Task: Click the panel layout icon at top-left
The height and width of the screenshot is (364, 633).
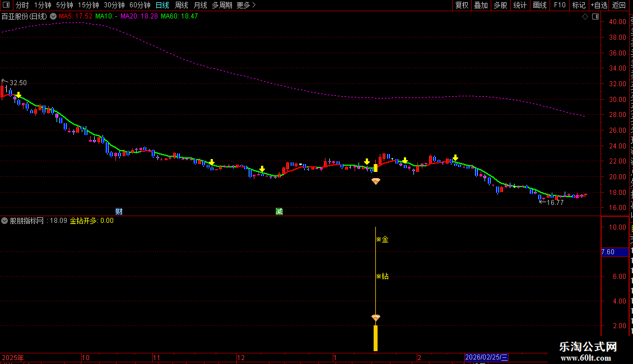Action: [x=6, y=5]
